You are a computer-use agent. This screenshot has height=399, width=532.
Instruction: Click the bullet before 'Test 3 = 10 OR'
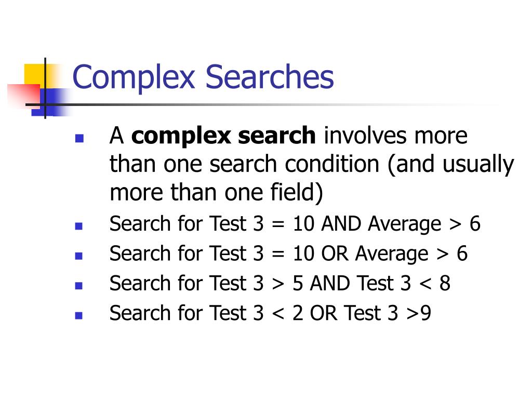(x=79, y=256)
